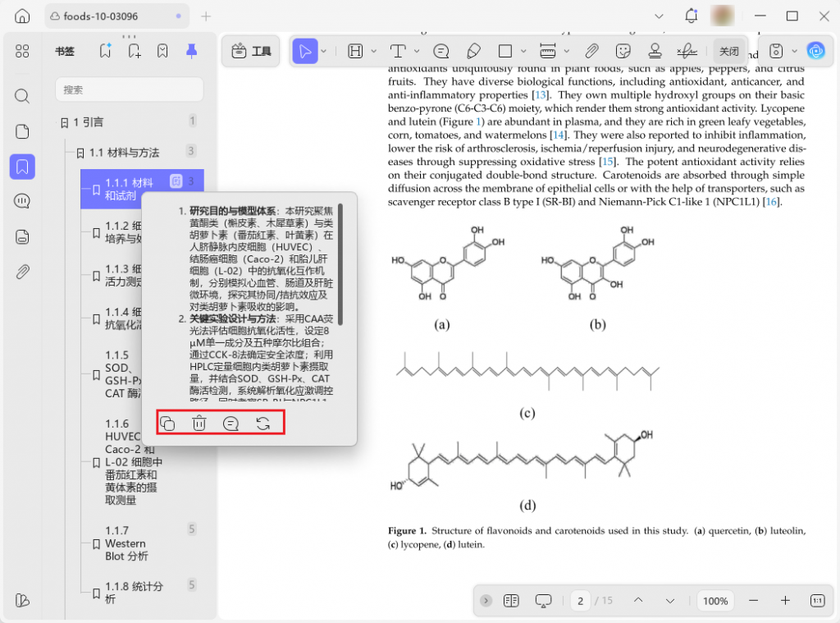Viewport: 840px width, 623px height.
Task: Select the '1.1.7 Western Blot 分析' bookmark
Action: 126,543
